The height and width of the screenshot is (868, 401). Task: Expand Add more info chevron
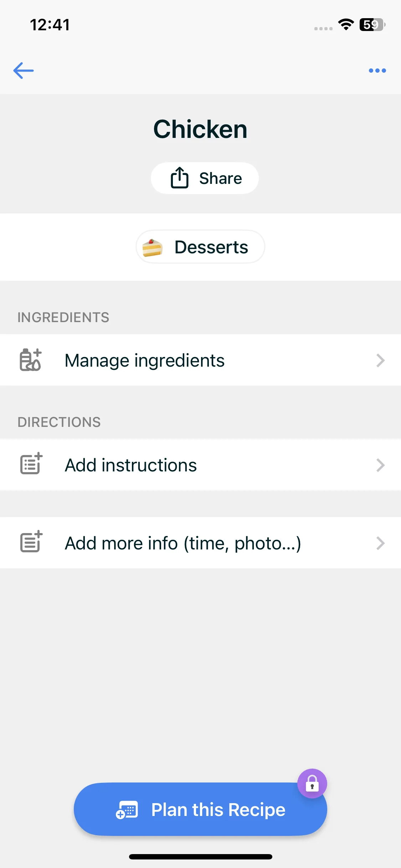380,543
